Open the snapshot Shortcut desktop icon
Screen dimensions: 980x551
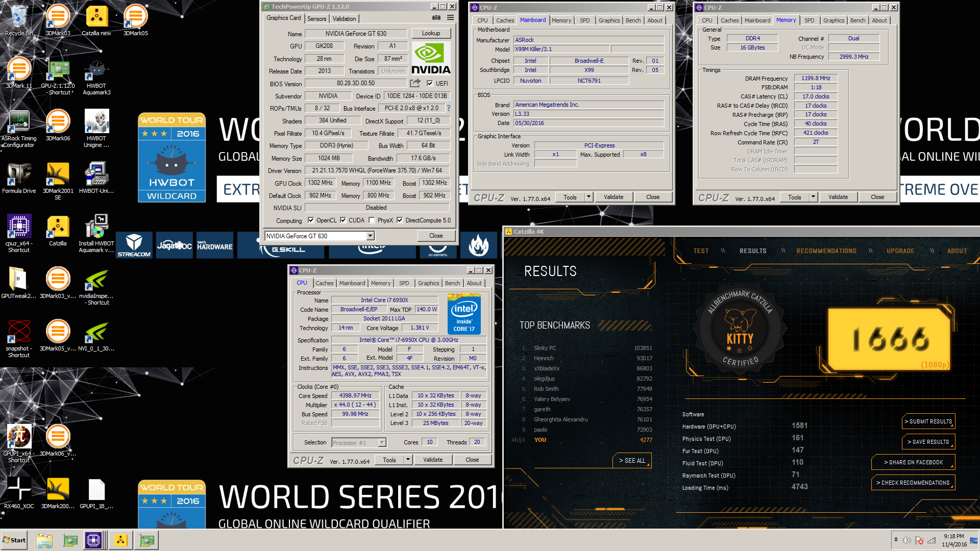pyautogui.click(x=19, y=339)
